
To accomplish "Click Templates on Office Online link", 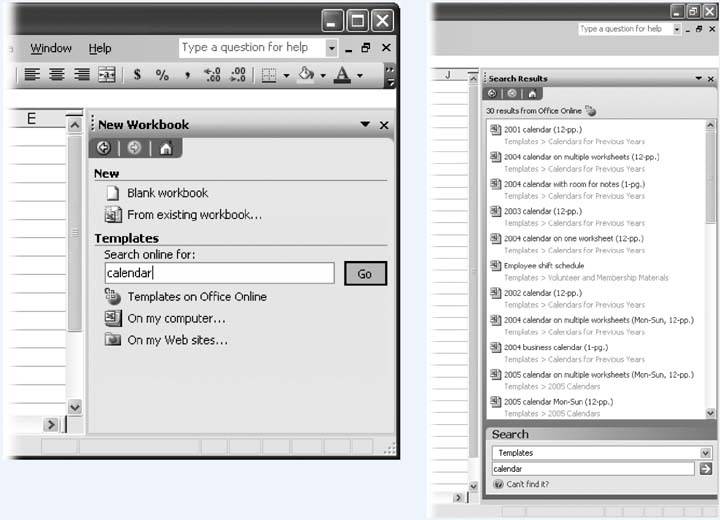I will point(196,297).
